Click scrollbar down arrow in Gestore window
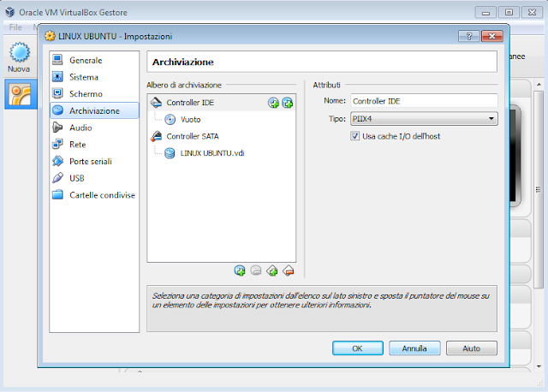548x392 pixels. [x=539, y=366]
